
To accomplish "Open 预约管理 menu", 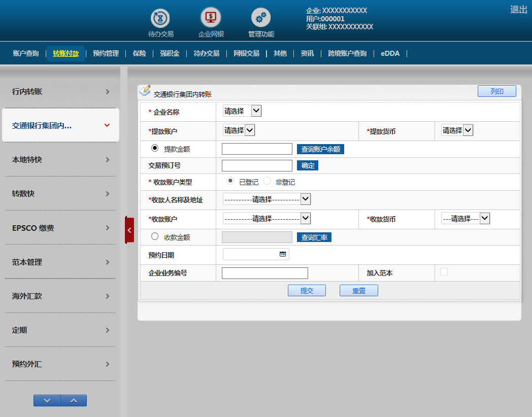I will coord(106,53).
